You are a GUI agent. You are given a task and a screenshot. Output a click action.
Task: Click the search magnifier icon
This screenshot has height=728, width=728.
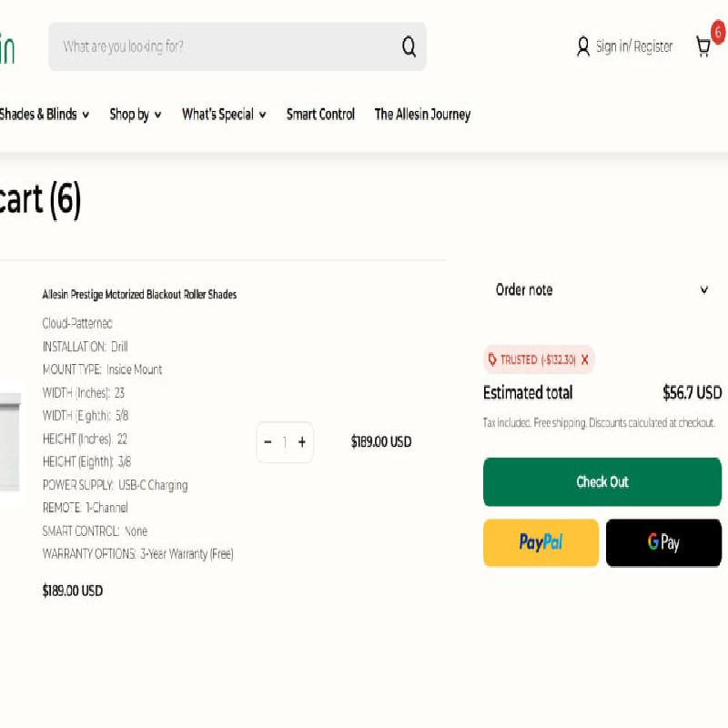(409, 46)
